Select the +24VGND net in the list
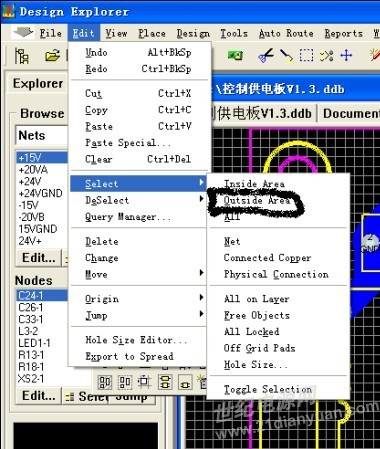The height and width of the screenshot is (449, 380). (x=42, y=193)
